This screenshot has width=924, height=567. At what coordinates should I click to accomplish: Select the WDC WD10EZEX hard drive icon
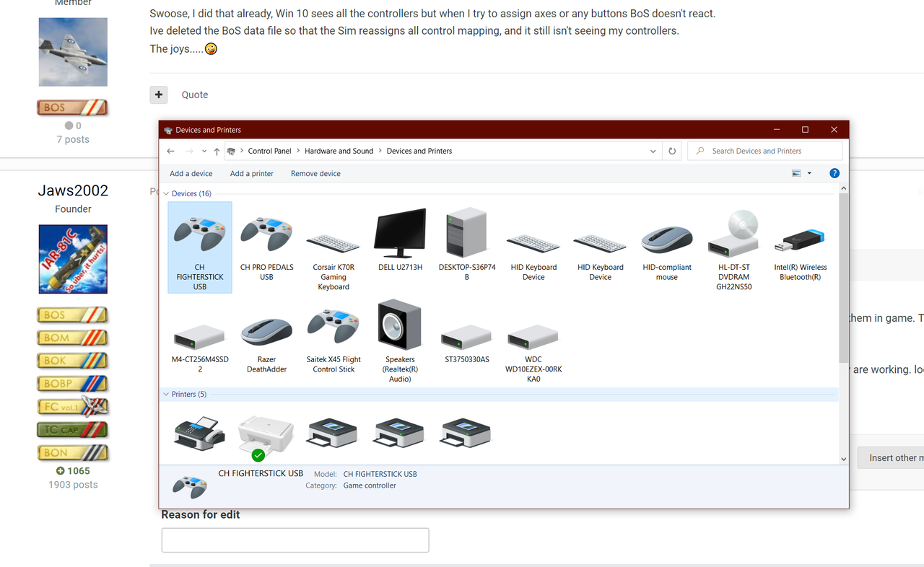533,337
